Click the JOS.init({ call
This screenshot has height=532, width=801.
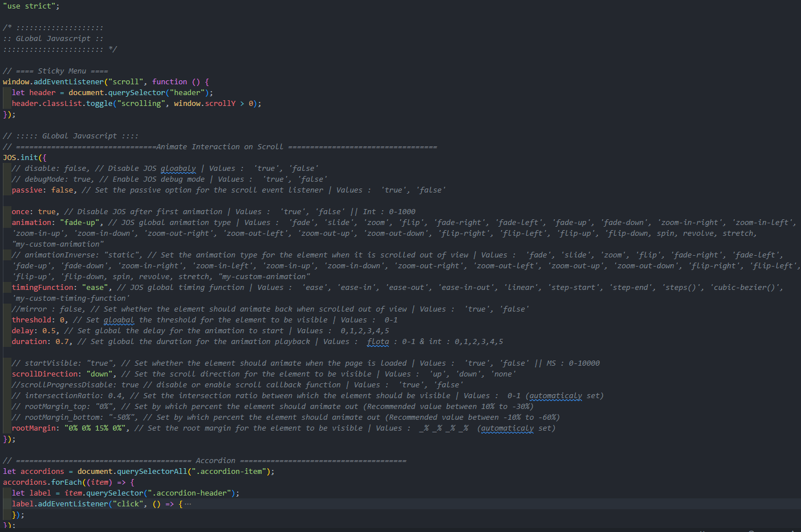[25, 158]
